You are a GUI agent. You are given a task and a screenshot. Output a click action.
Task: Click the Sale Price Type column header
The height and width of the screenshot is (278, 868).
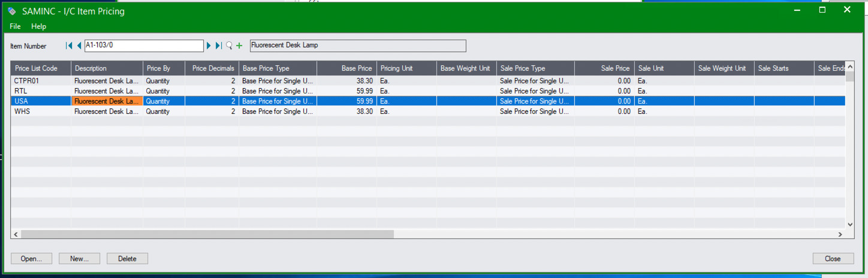coord(535,68)
